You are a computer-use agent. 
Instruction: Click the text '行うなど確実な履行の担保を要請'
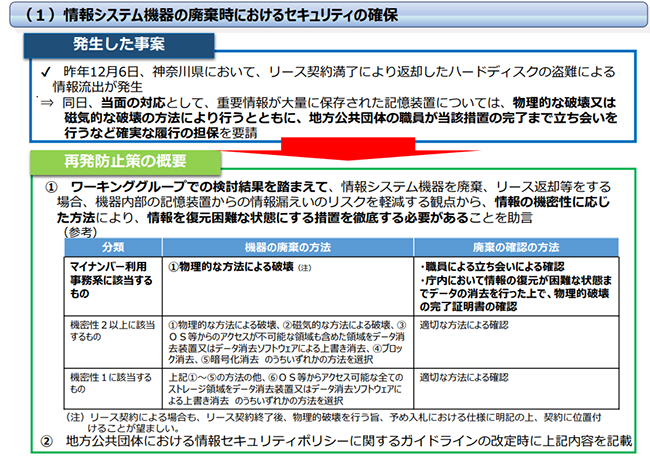(x=161, y=133)
